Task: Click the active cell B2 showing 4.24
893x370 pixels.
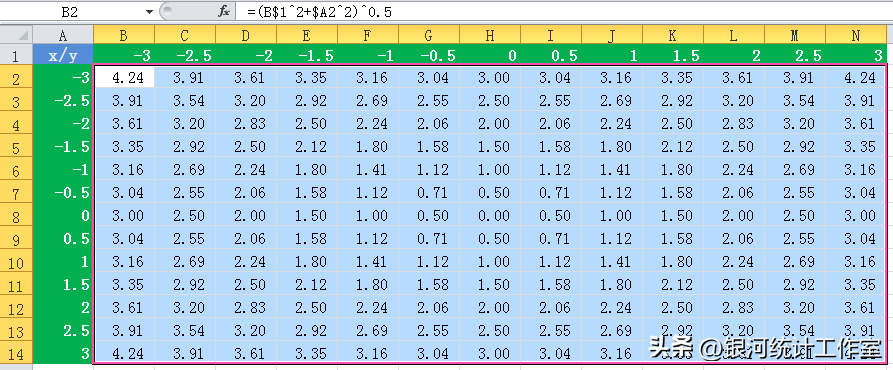Action: pos(124,77)
